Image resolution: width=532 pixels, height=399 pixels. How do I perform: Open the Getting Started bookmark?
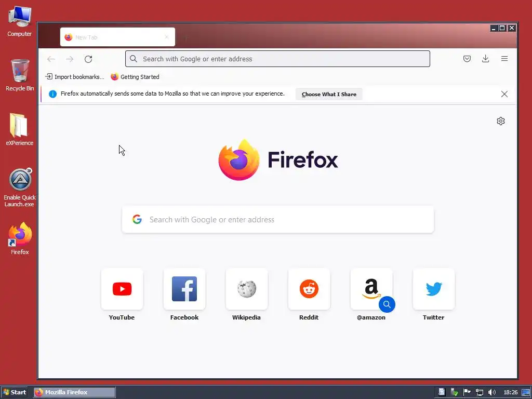tap(135, 77)
